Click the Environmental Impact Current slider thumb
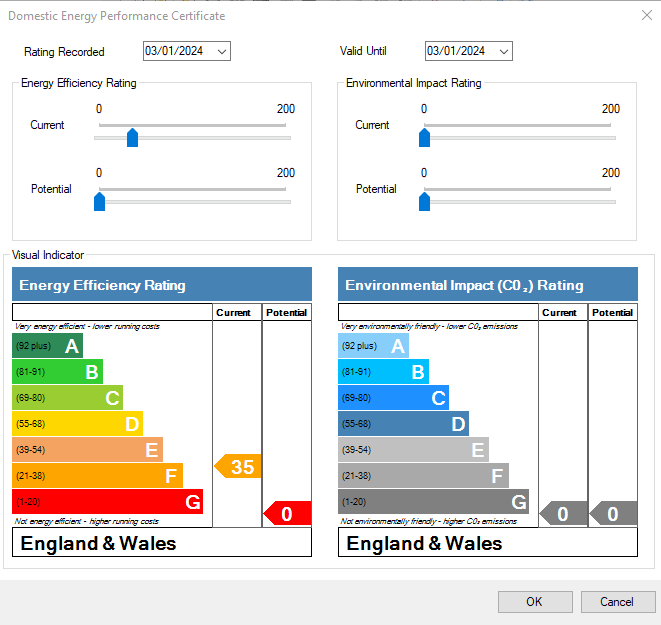 (424, 138)
